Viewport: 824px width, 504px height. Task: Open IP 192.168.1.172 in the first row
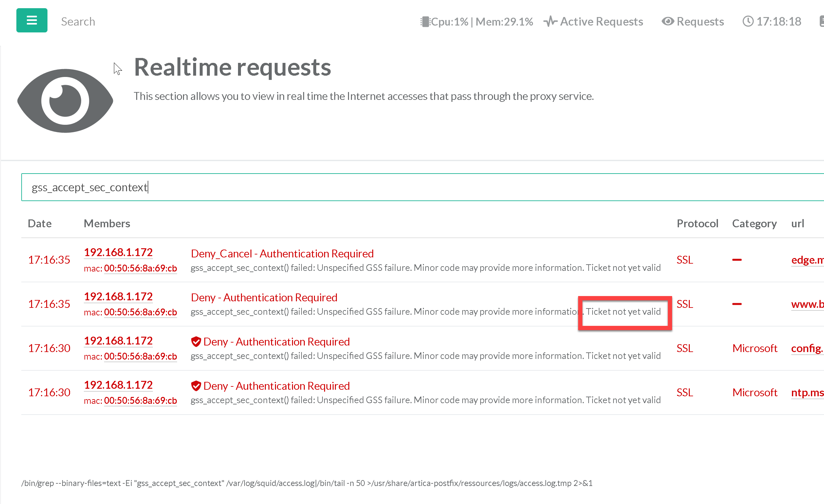[118, 252]
